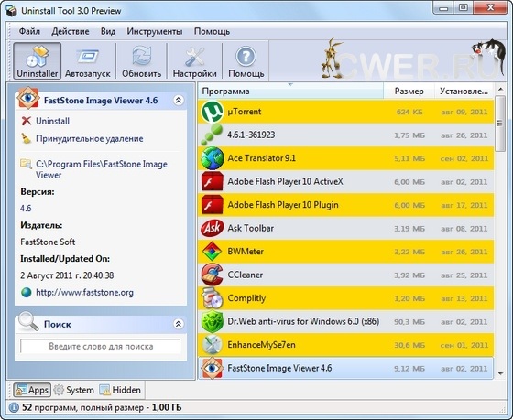The image size is (513, 420).
Task: Sort by the Программа column header
Action: click(290, 91)
